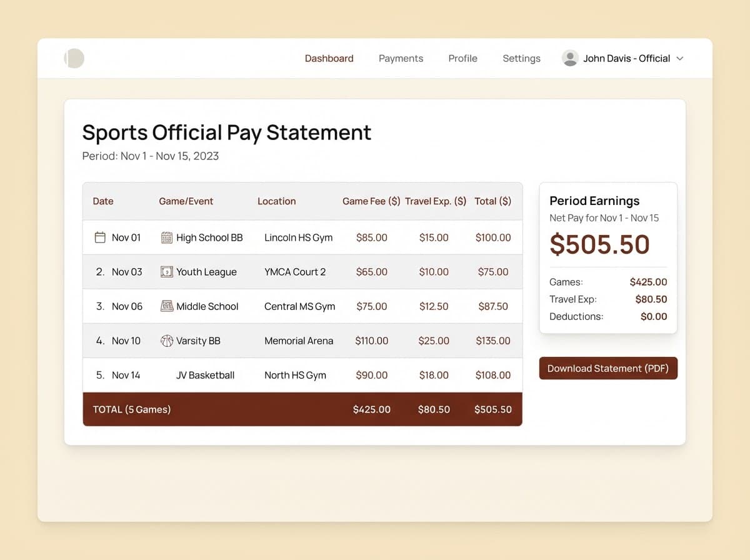Click the Varsity BB event name
The width and height of the screenshot is (750, 560).
tap(198, 341)
